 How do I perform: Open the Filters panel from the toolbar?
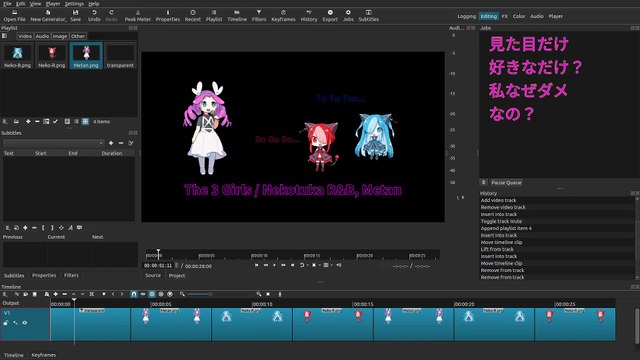click(259, 16)
